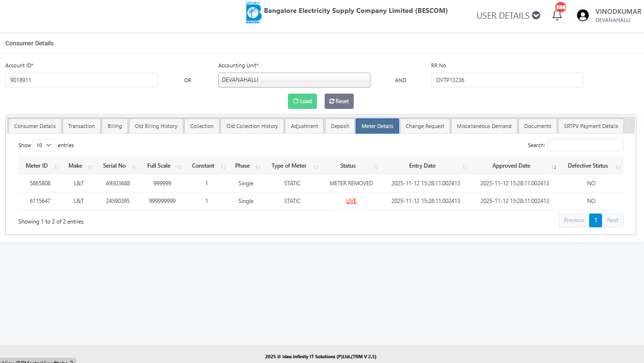This screenshot has height=363, width=644.
Task: Sort table by Meter ID arrows
Action: click(x=56, y=167)
